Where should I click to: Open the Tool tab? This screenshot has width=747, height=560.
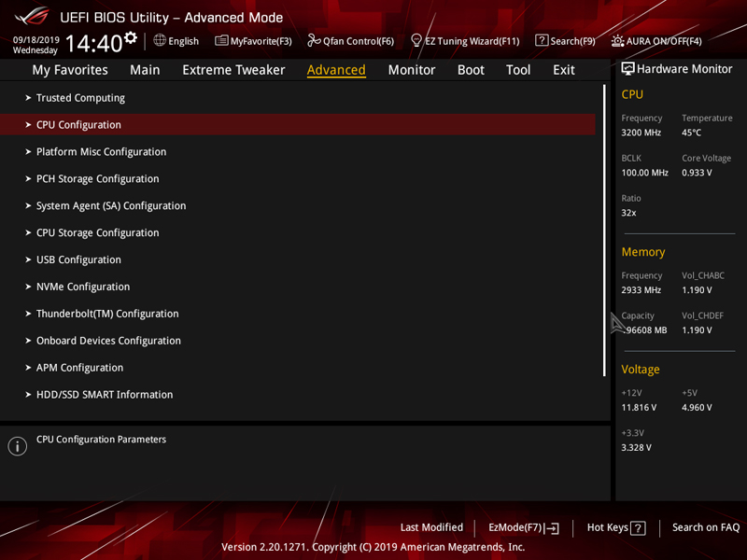pyautogui.click(x=518, y=70)
